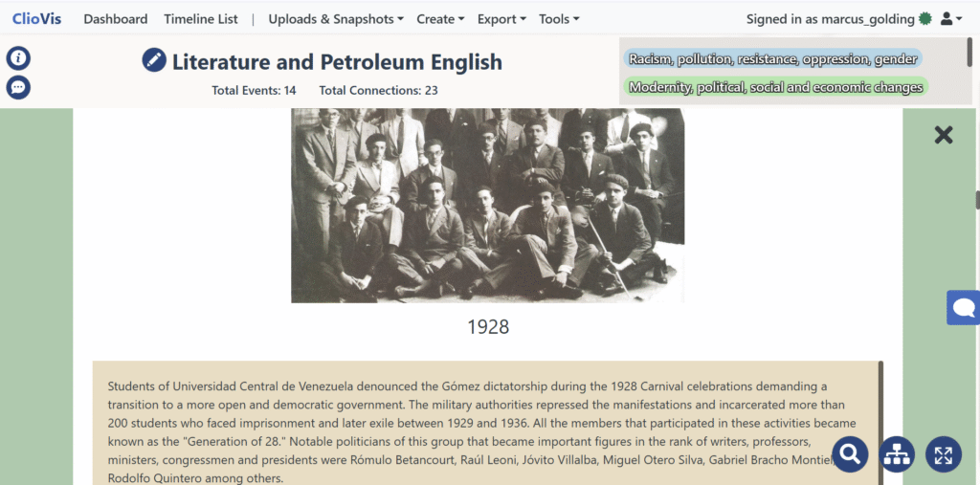Expand the Tools menu
Screen dimensions: 980x485
point(559,19)
